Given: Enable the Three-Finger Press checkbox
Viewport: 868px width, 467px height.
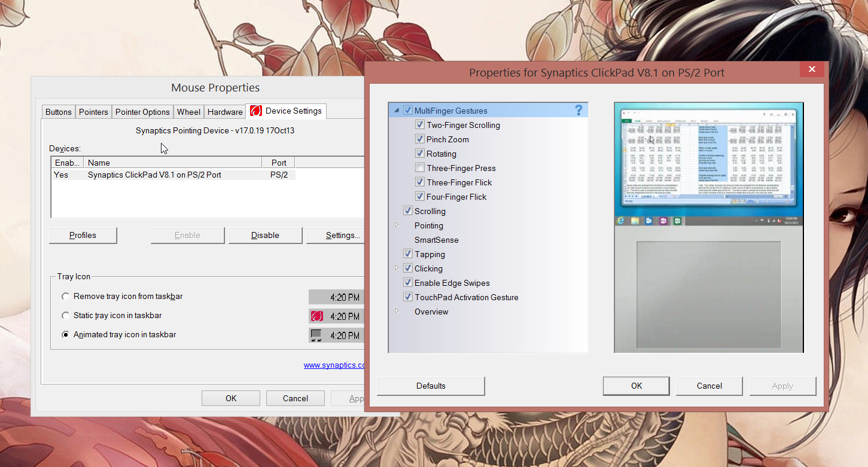Looking at the screenshot, I should [x=420, y=168].
